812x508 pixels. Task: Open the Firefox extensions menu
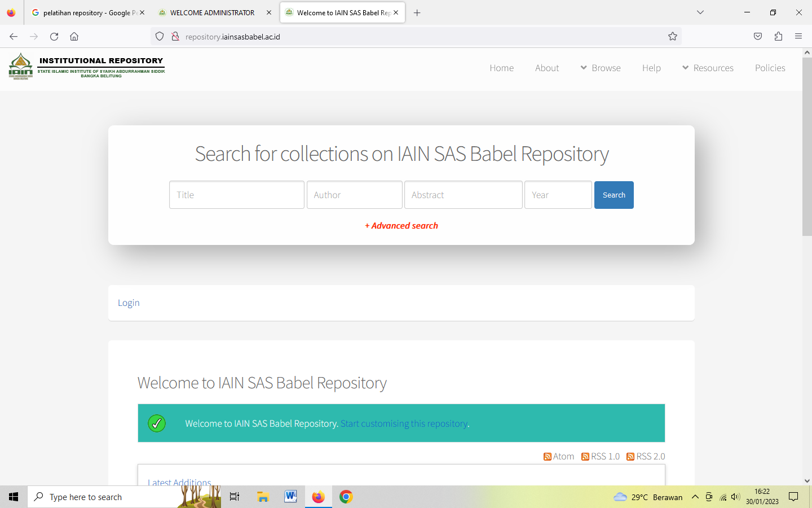pyautogui.click(x=778, y=37)
